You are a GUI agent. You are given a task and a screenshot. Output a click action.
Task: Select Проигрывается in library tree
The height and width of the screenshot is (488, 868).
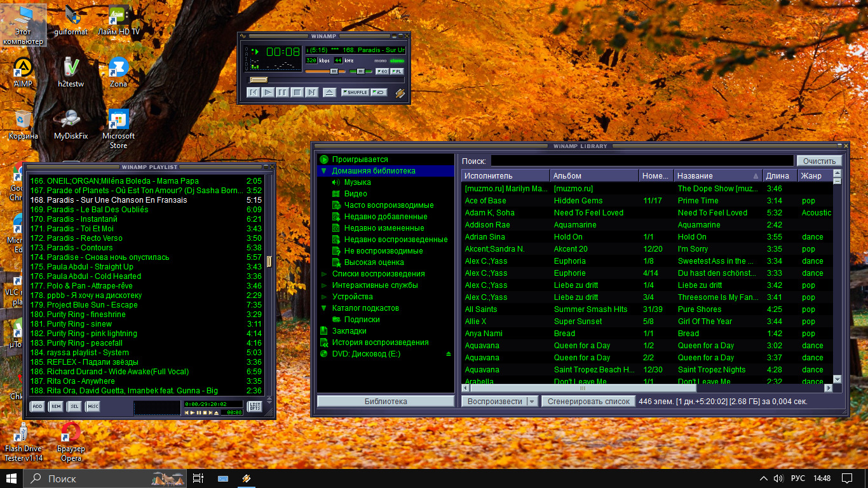[x=360, y=159]
